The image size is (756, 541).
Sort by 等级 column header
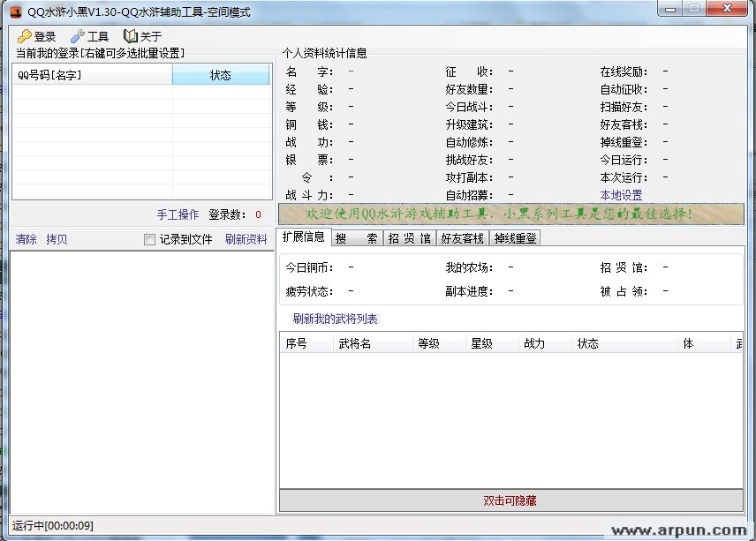point(439,343)
